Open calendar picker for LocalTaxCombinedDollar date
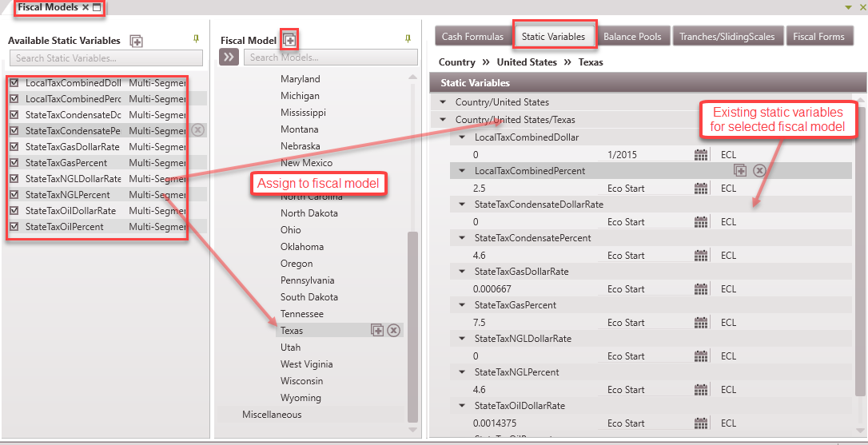The width and height of the screenshot is (868, 445). tap(701, 155)
